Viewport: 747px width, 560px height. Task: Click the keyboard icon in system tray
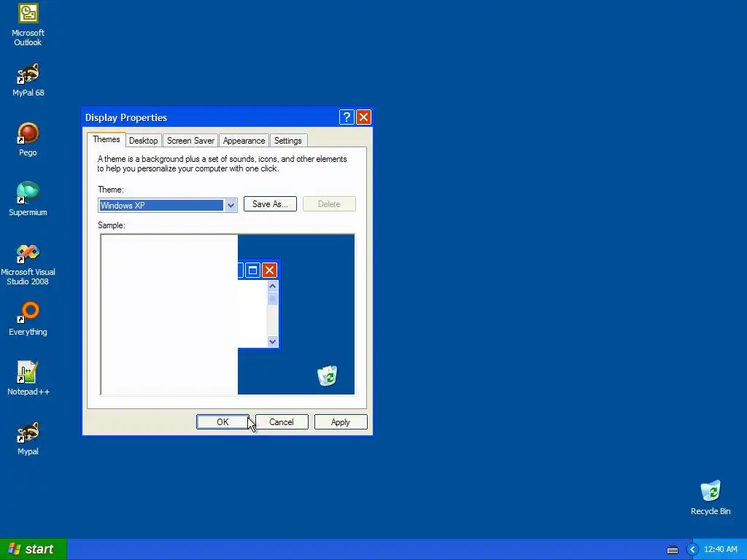click(x=672, y=550)
